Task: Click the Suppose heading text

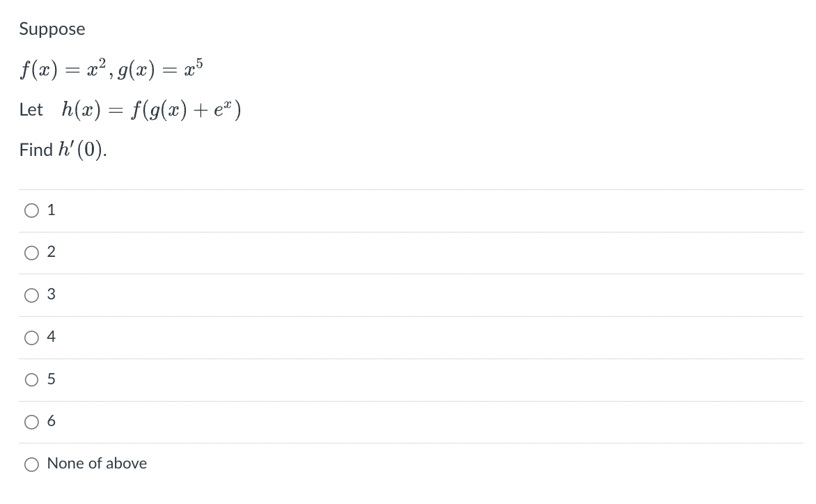Action: click(52, 29)
